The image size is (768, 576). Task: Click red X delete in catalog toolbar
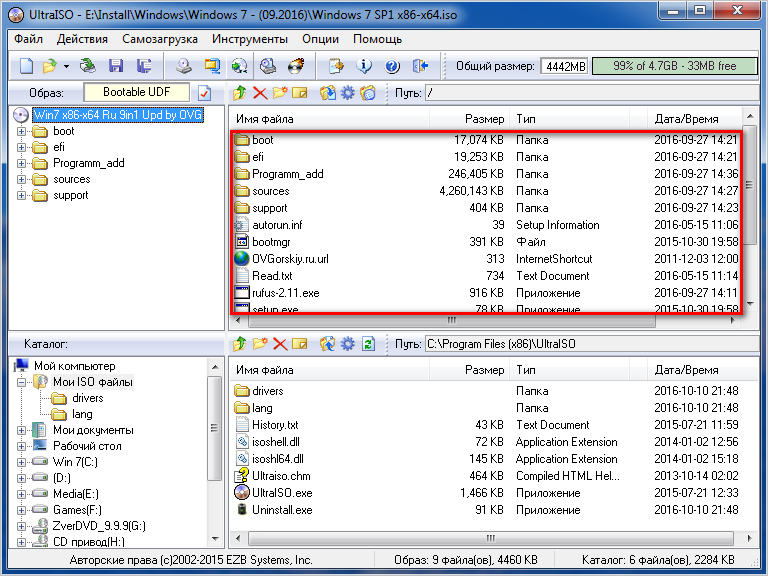click(x=280, y=344)
